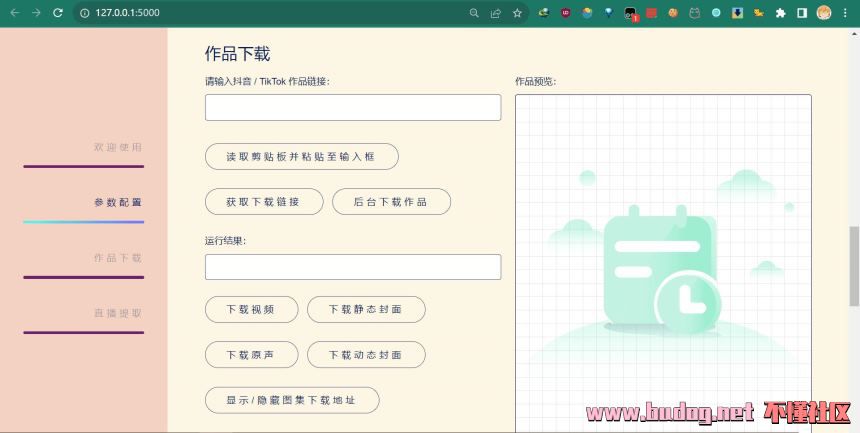This screenshot has width=860, height=433.
Task: Click the 作品下载 page heading
Action: tap(237, 54)
